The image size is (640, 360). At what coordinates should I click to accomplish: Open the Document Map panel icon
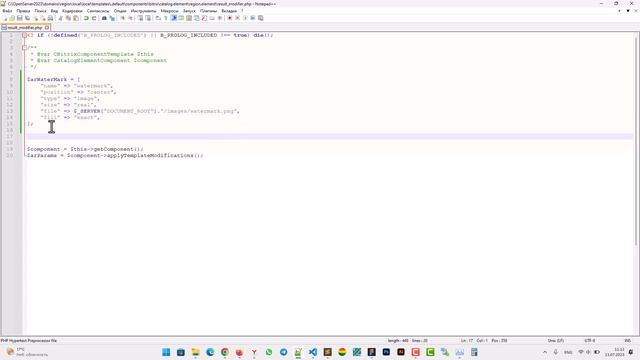pos(189,18)
